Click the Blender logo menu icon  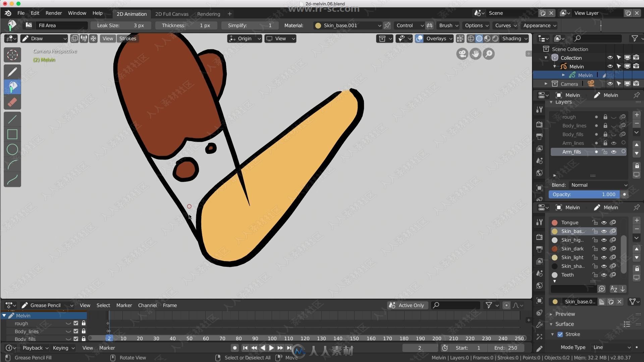tap(8, 13)
